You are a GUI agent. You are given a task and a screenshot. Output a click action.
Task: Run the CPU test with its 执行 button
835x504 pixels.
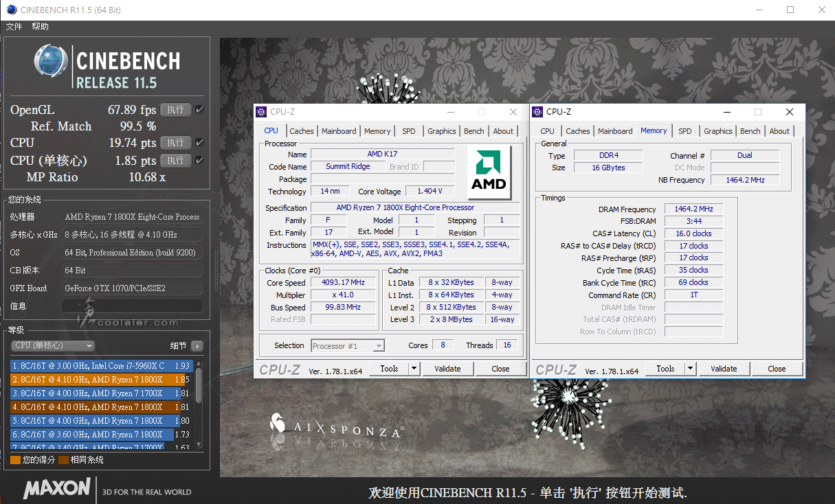(x=175, y=143)
